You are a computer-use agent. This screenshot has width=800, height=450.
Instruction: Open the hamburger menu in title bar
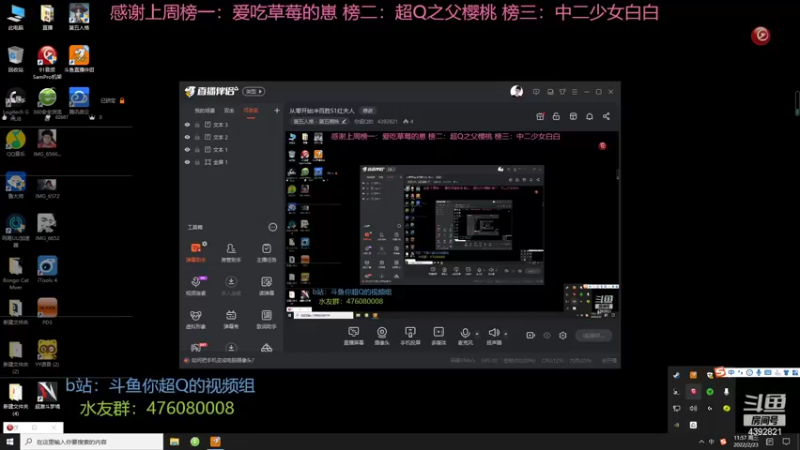[574, 92]
